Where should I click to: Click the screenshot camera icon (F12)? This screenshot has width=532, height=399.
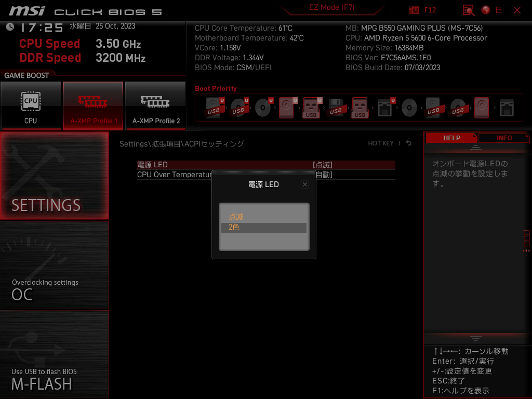(x=414, y=10)
